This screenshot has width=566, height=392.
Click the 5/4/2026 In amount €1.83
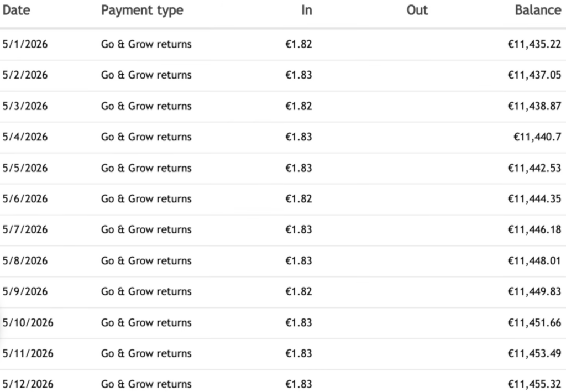(x=298, y=137)
